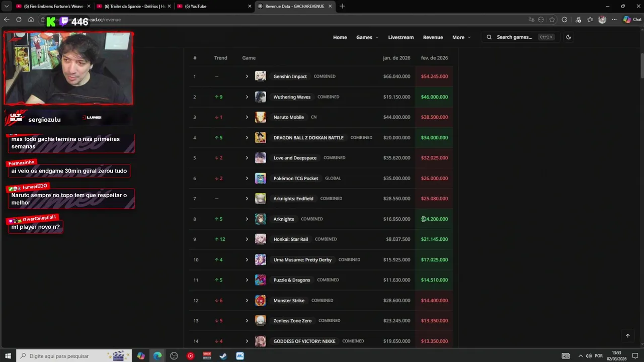
Task: Open Microsoft Edge from the taskbar
Action: coord(157,356)
